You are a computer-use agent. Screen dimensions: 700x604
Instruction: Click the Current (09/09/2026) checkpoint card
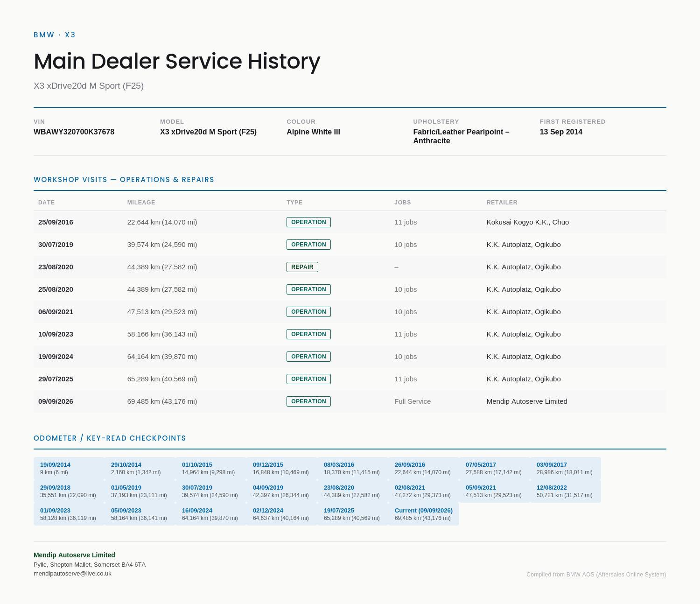pyautogui.click(x=424, y=514)
